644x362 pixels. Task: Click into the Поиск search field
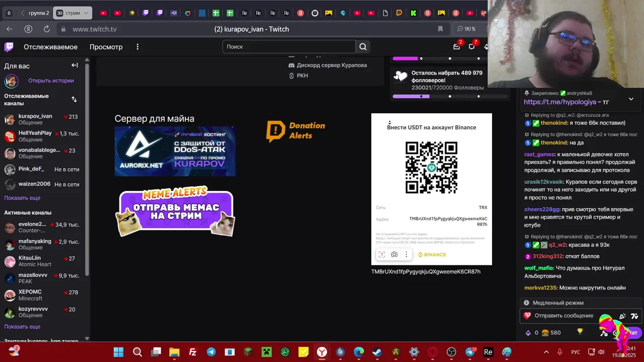[x=289, y=47]
